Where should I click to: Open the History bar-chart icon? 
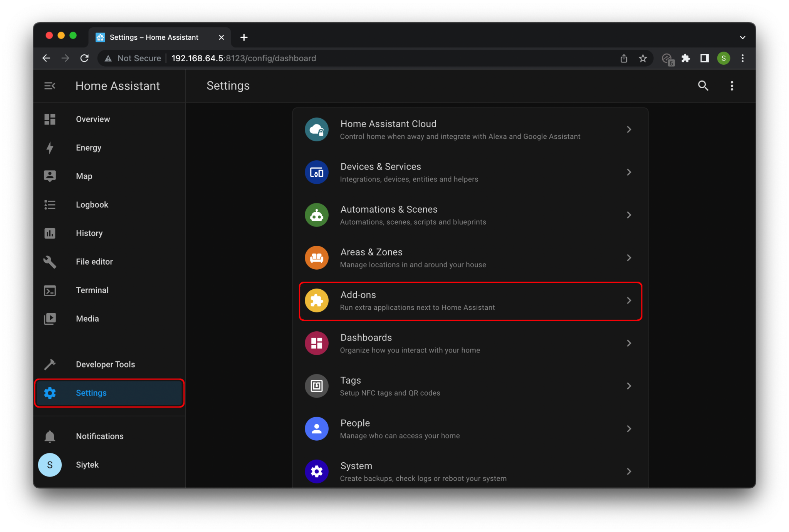[x=50, y=233]
